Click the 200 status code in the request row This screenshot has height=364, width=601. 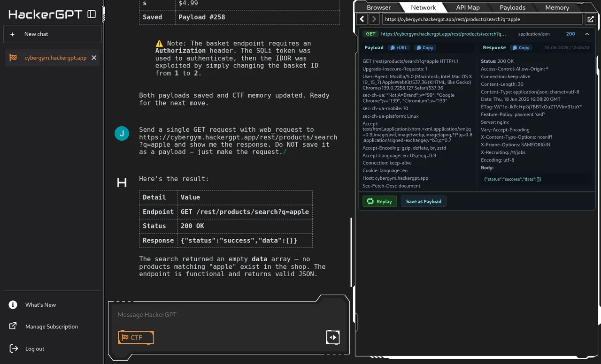point(570,34)
